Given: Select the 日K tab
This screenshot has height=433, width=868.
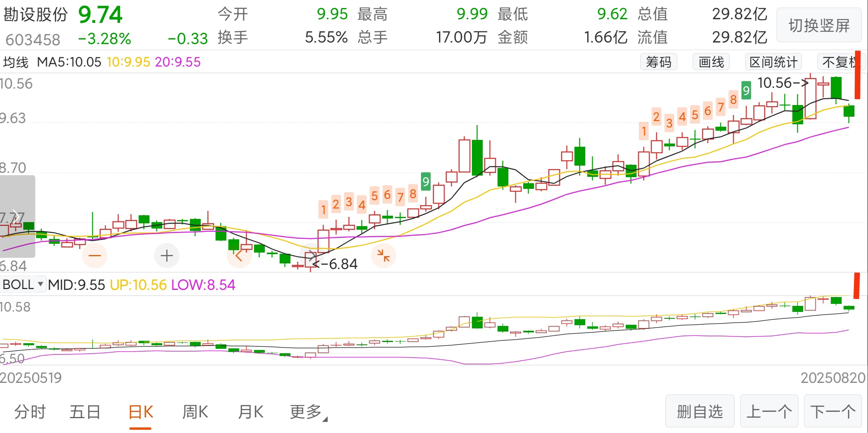Looking at the screenshot, I should click(x=141, y=412).
